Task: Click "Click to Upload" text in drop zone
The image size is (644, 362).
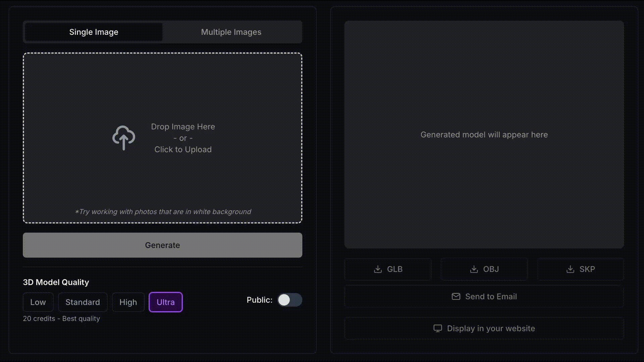Action: pyautogui.click(x=183, y=149)
